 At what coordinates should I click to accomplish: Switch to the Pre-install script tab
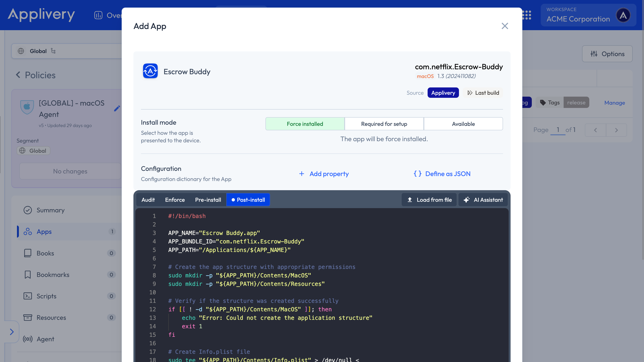point(208,200)
